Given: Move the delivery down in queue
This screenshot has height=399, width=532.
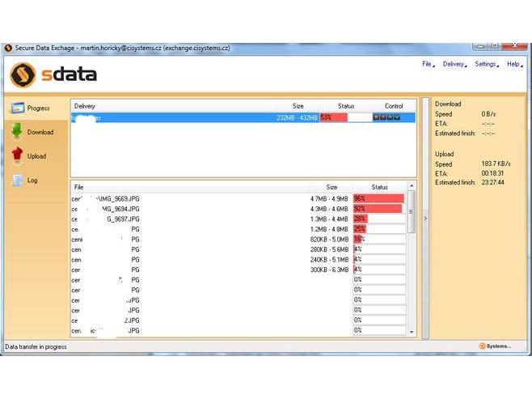Looking at the screenshot, I should pos(397,117).
